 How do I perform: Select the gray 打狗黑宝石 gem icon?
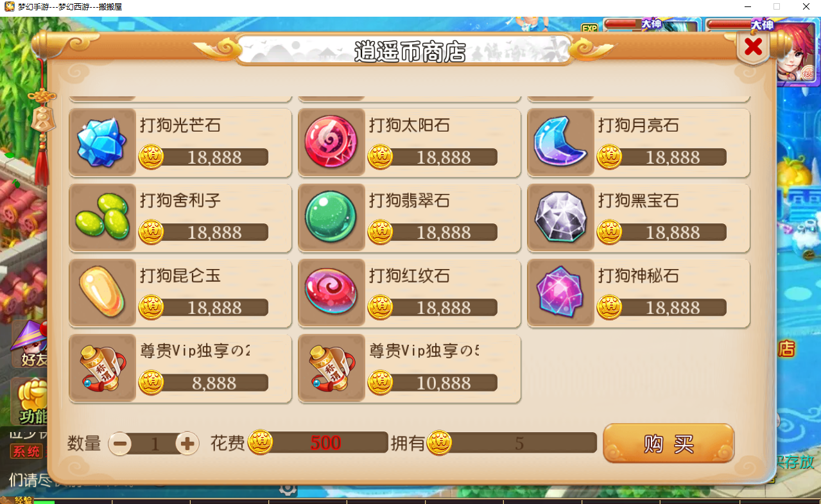coord(560,218)
